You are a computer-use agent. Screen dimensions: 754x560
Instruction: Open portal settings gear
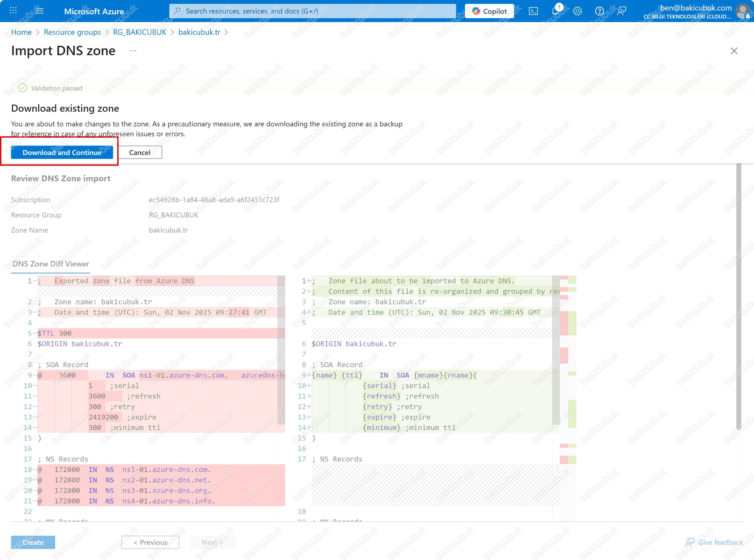pos(578,11)
